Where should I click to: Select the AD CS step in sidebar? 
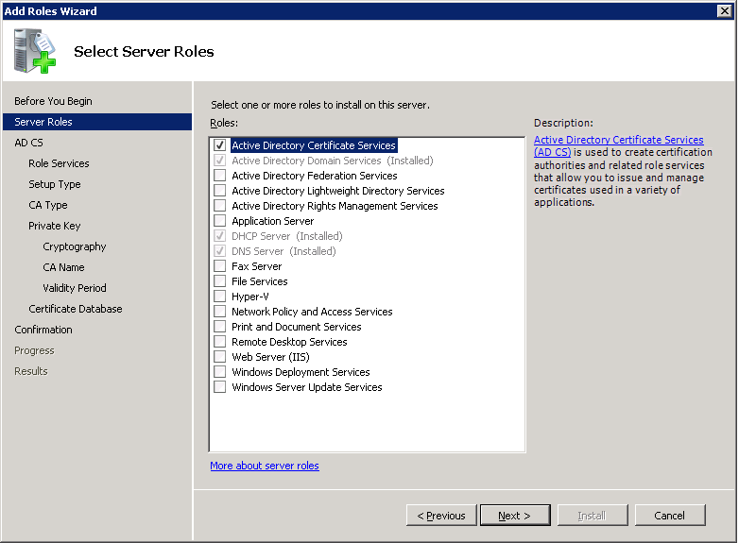tap(28, 143)
